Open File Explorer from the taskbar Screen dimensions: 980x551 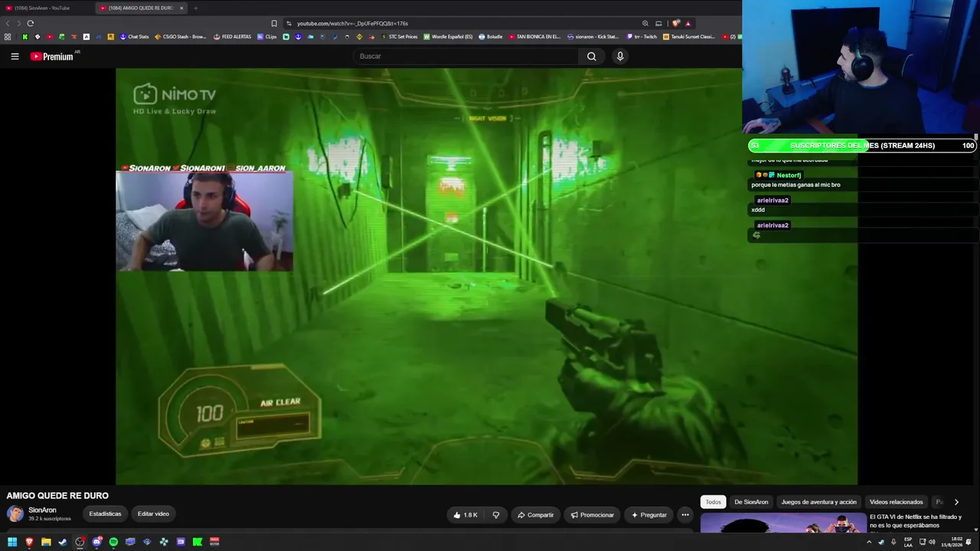pyautogui.click(x=46, y=542)
